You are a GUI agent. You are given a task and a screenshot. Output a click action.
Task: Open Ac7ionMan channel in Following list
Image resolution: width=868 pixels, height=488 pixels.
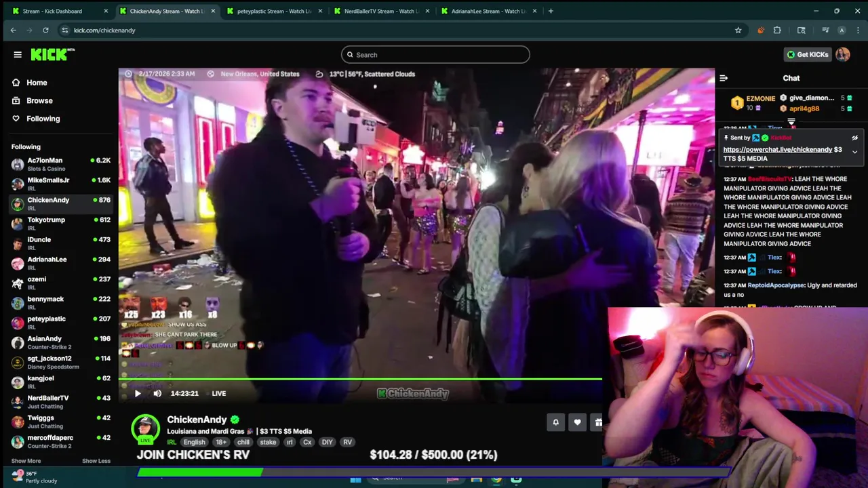tap(60, 164)
